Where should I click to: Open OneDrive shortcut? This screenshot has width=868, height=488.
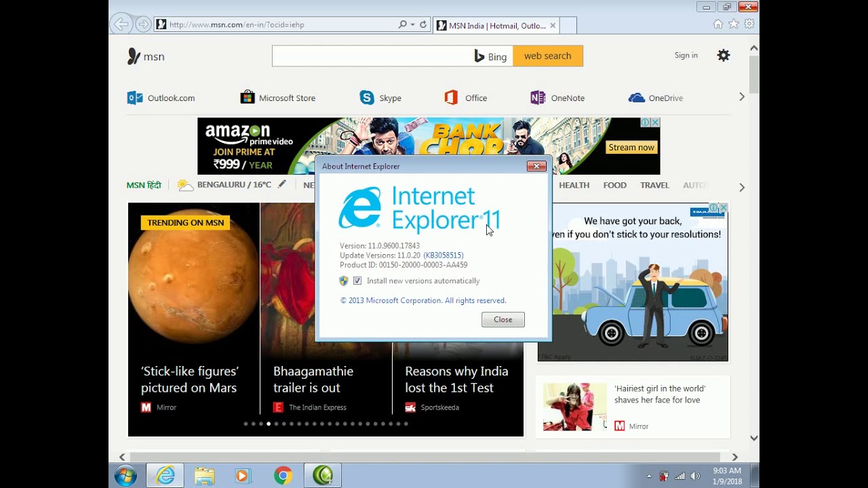[656, 98]
